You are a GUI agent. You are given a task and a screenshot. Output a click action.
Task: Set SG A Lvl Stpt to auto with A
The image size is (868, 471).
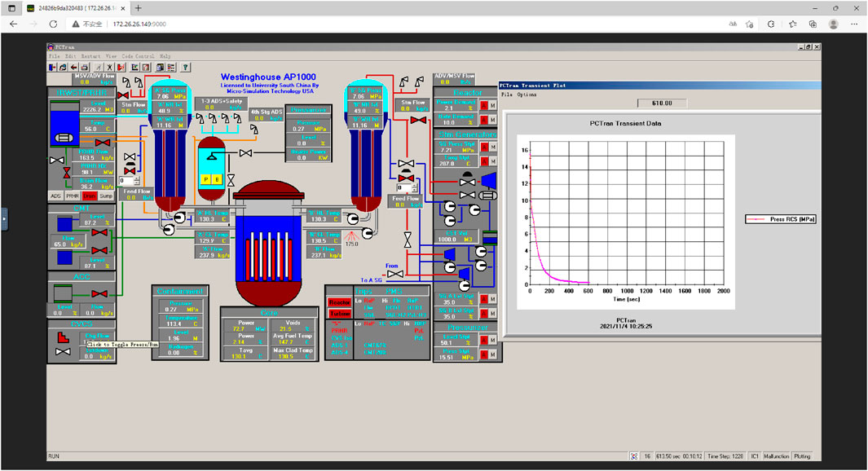pos(484,299)
